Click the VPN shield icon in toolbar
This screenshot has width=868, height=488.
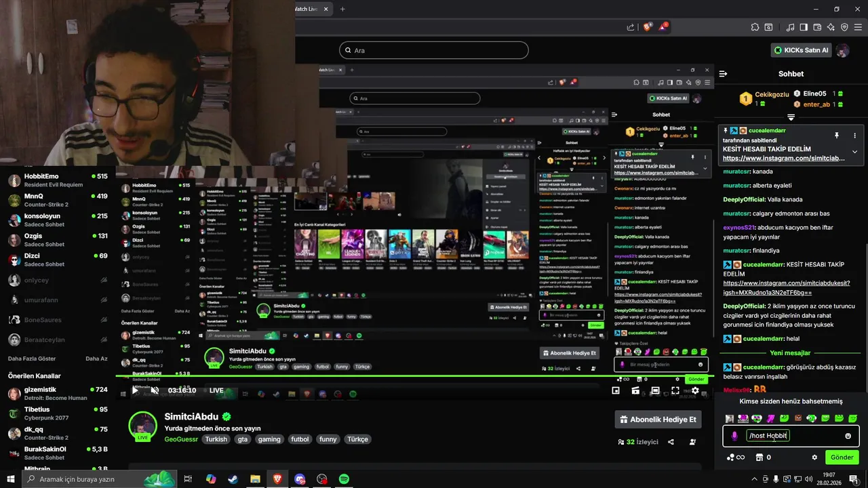[844, 27]
